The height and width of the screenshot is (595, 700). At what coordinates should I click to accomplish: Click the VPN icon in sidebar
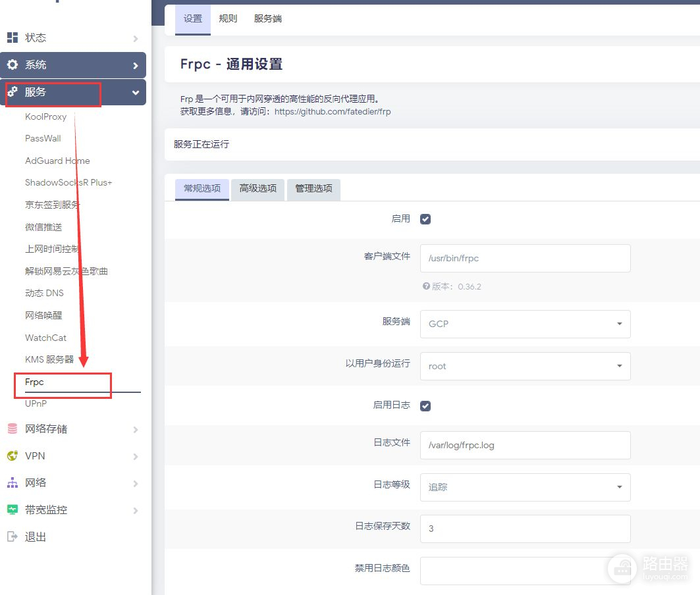13,456
